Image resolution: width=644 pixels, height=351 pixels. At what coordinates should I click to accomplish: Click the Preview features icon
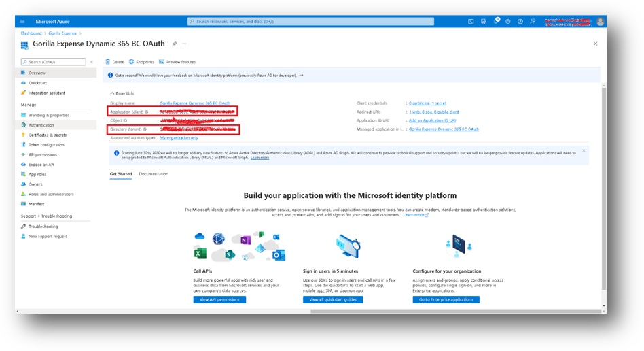coord(162,62)
